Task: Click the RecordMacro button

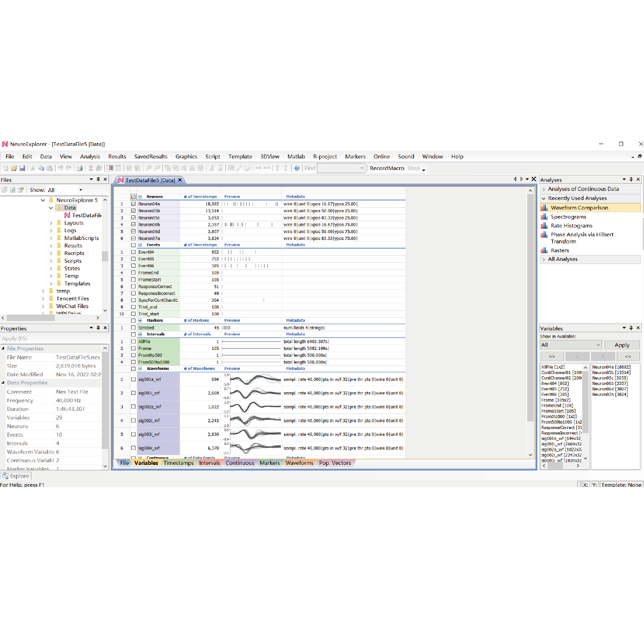Action: pos(387,168)
